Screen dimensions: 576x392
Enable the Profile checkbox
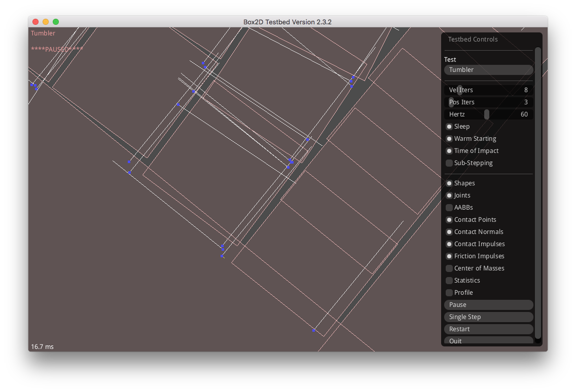[x=449, y=293]
